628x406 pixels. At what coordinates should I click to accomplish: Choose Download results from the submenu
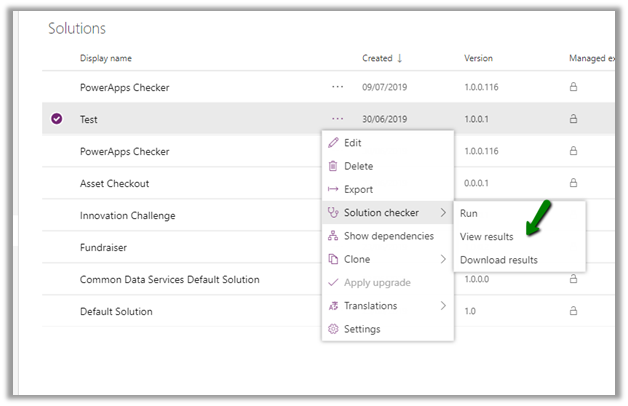[x=498, y=260]
